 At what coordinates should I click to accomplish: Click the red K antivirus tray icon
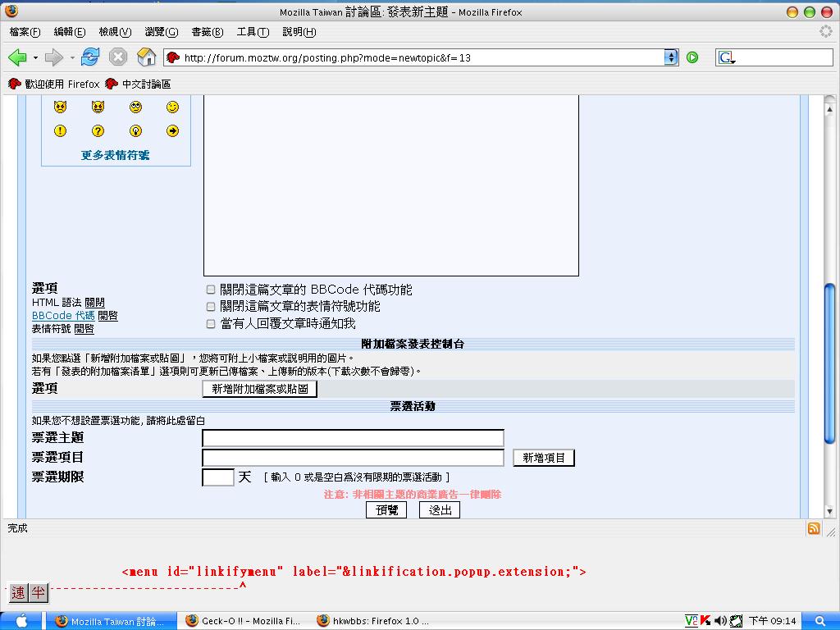pos(705,621)
